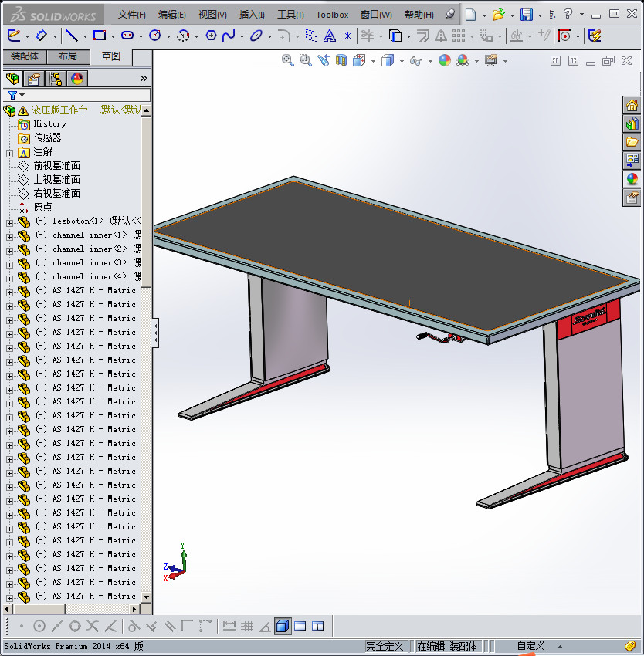Screen dimensions: 644x656
Task: Click the Trim Entities tool
Action: [368, 36]
